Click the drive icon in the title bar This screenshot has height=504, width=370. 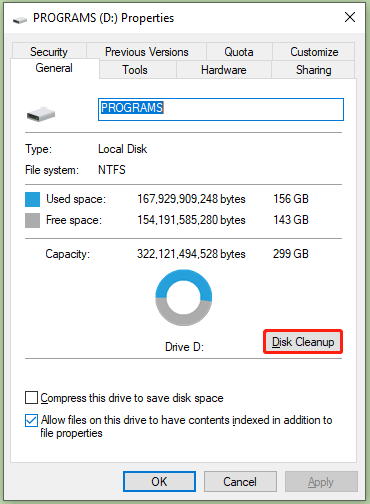coord(20,20)
